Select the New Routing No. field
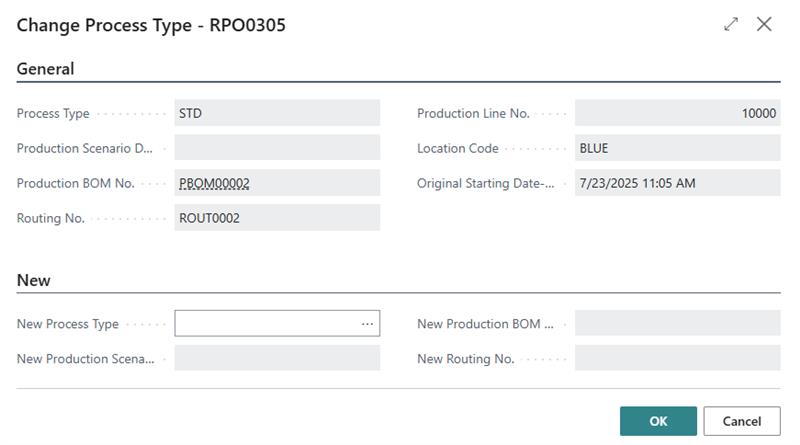 (677, 359)
